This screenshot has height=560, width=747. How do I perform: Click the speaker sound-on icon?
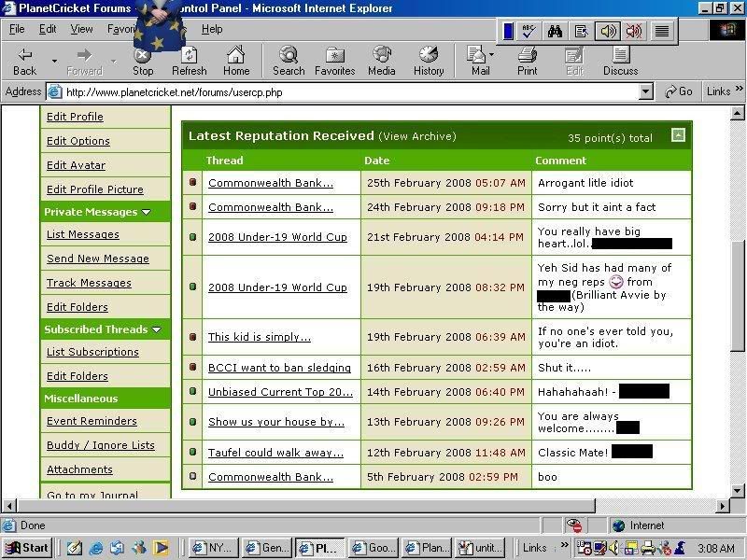(x=608, y=32)
